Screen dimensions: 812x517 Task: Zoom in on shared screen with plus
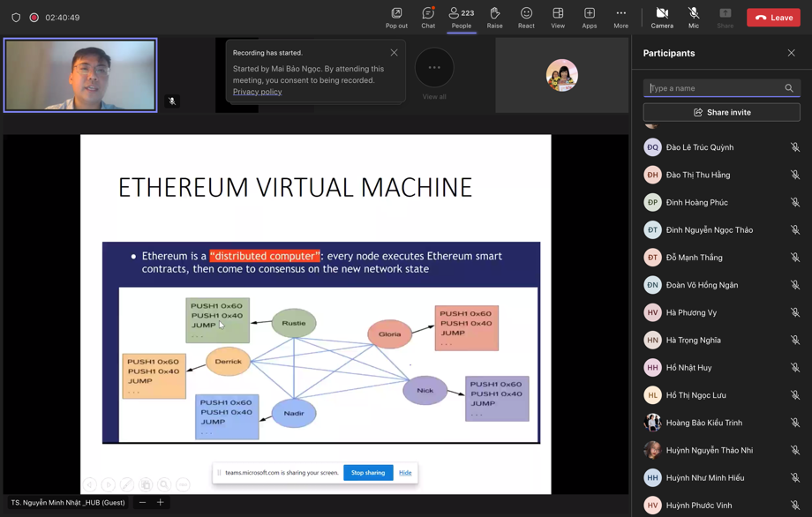(x=161, y=502)
